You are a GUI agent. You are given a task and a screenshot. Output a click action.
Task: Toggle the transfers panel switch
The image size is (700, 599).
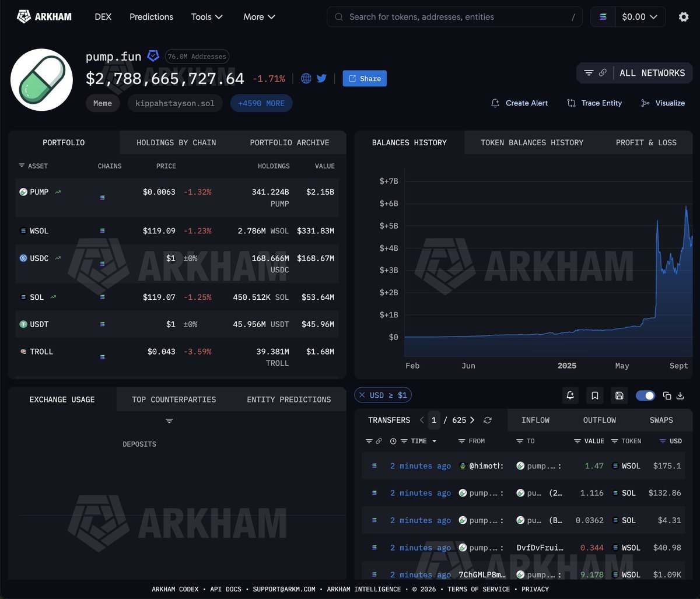(646, 395)
